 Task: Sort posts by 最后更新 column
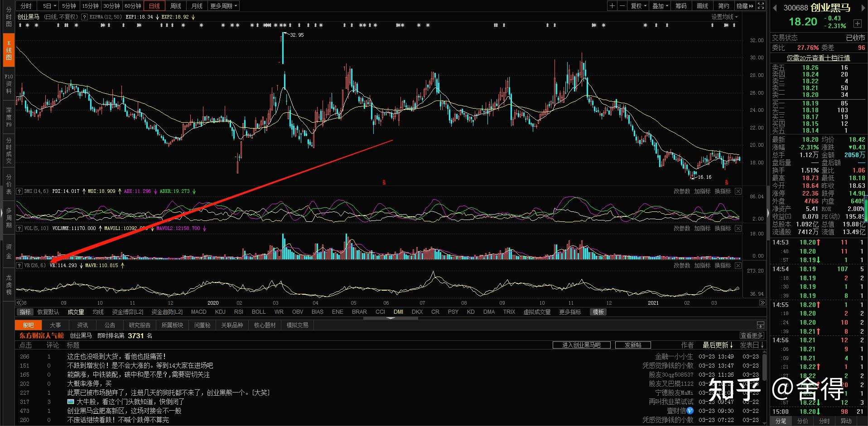coord(718,345)
